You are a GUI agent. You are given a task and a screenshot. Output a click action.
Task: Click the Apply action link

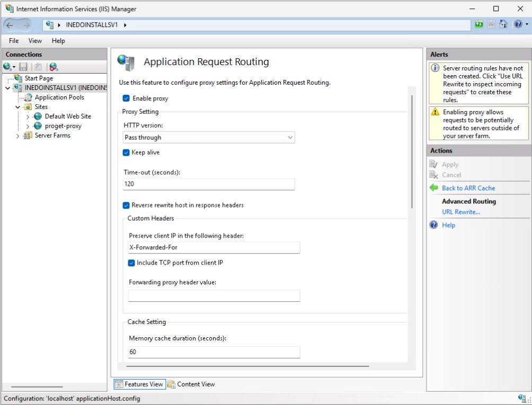(x=450, y=164)
